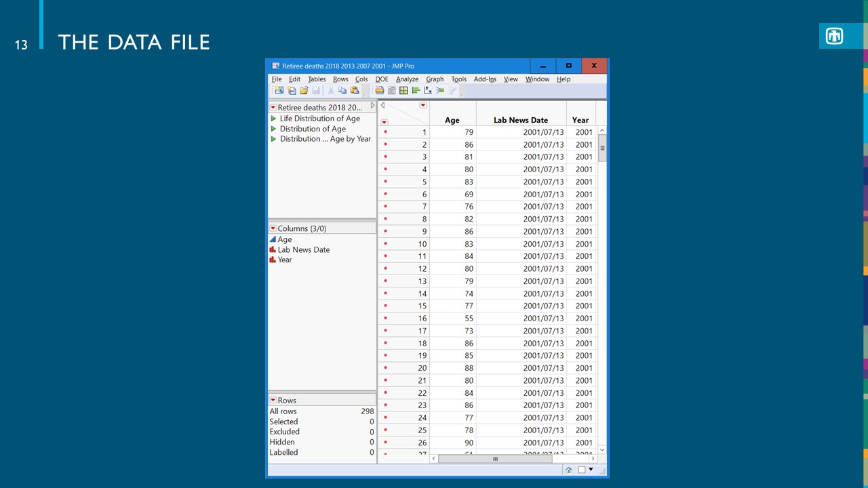Screen dimensions: 868x488
Task: Click the New Data Table toolbar icon
Action: pyautogui.click(x=279, y=90)
